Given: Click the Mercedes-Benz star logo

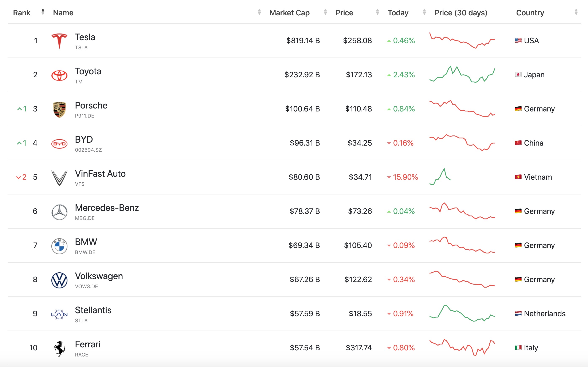Looking at the screenshot, I should pyautogui.click(x=59, y=212).
